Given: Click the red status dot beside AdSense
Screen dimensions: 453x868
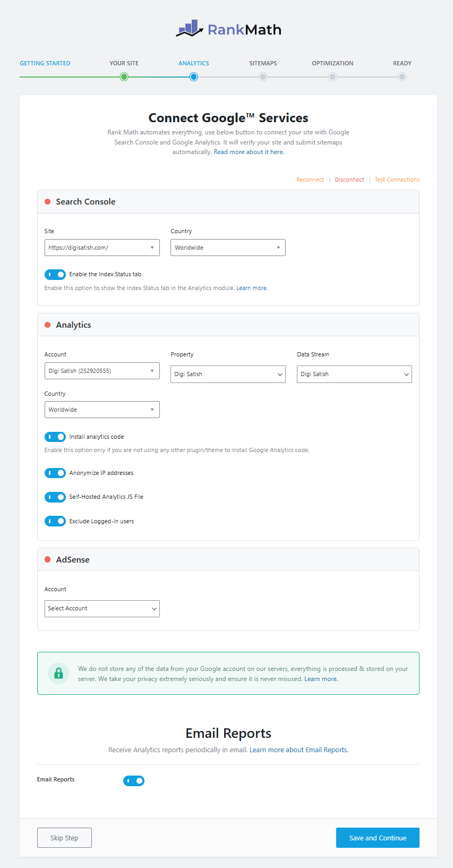Looking at the screenshot, I should point(47,560).
